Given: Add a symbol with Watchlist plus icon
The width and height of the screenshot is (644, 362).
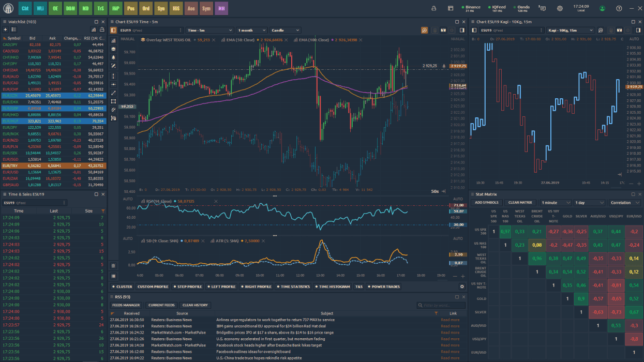Looking at the screenshot, I should (x=5, y=30).
